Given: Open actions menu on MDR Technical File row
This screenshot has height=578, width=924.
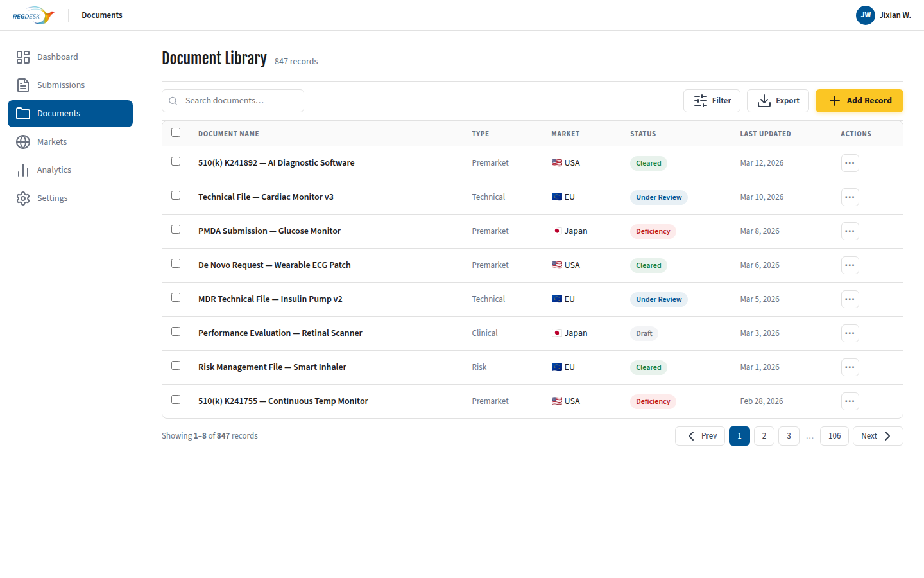Looking at the screenshot, I should click(x=850, y=299).
